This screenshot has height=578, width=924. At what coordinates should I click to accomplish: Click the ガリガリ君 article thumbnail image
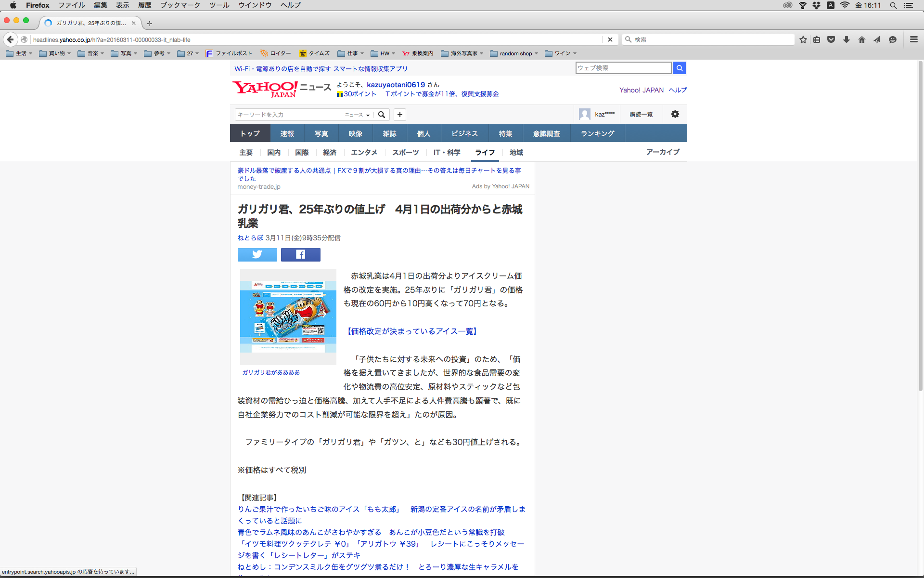[288, 316]
